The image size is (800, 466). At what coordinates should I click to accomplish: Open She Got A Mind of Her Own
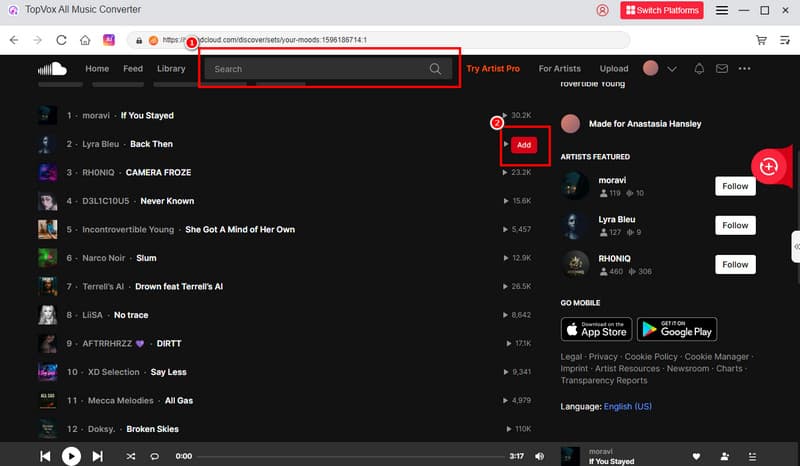point(240,230)
